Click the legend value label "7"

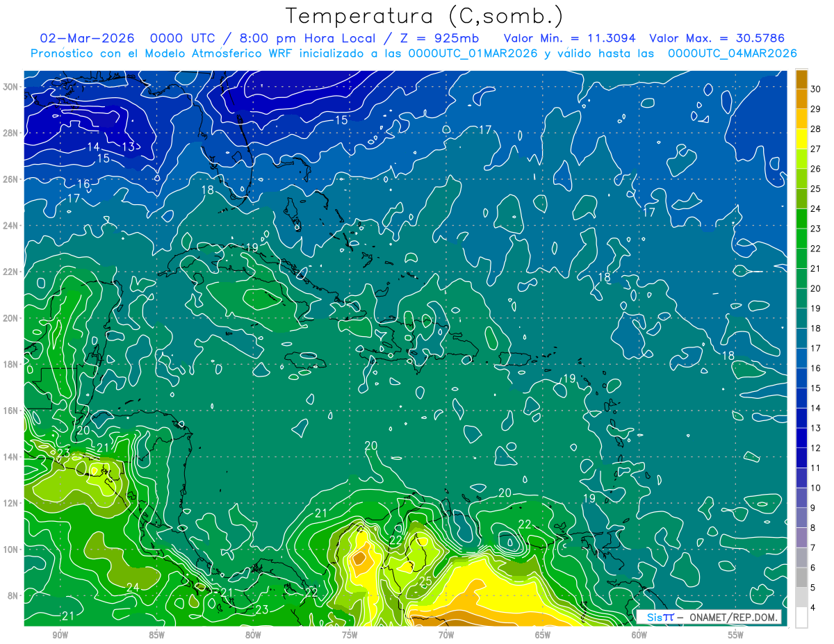[813, 548]
